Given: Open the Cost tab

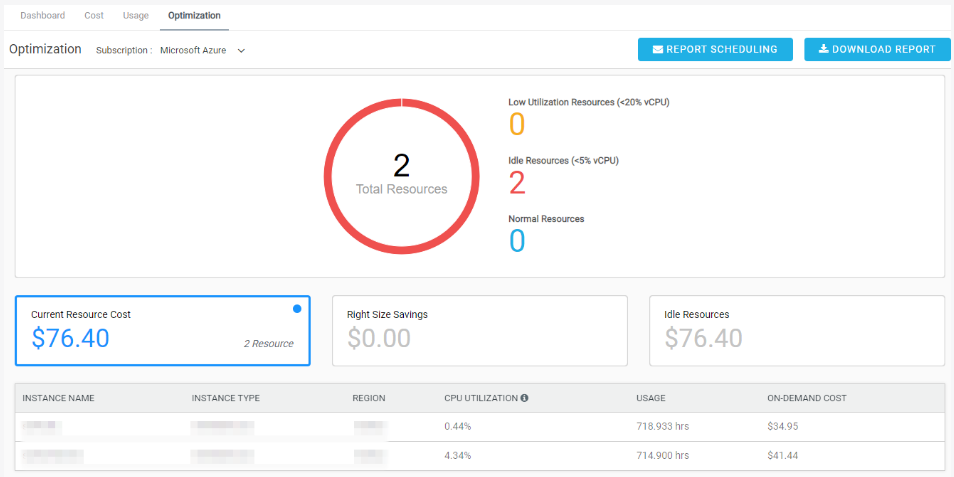Looking at the screenshot, I should point(94,16).
